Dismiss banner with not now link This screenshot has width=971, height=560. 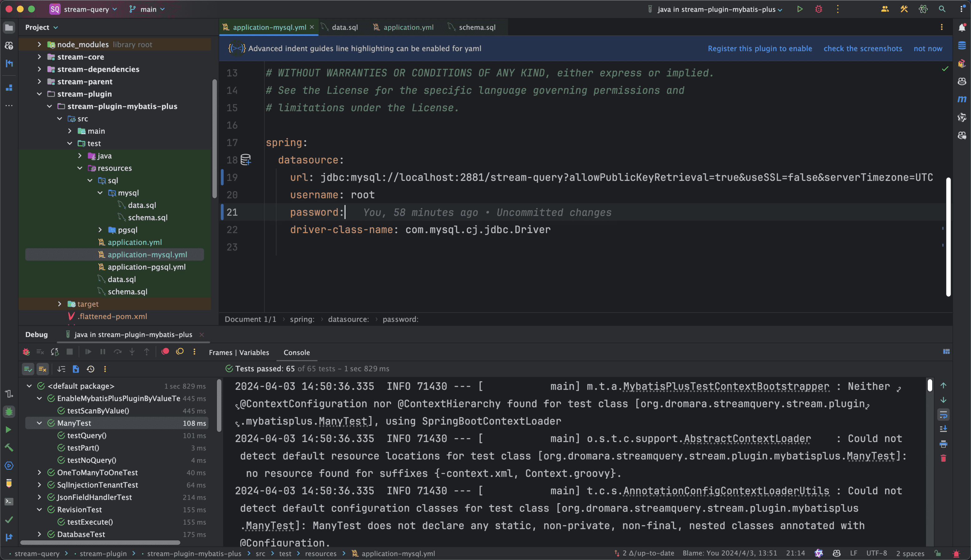pos(928,48)
